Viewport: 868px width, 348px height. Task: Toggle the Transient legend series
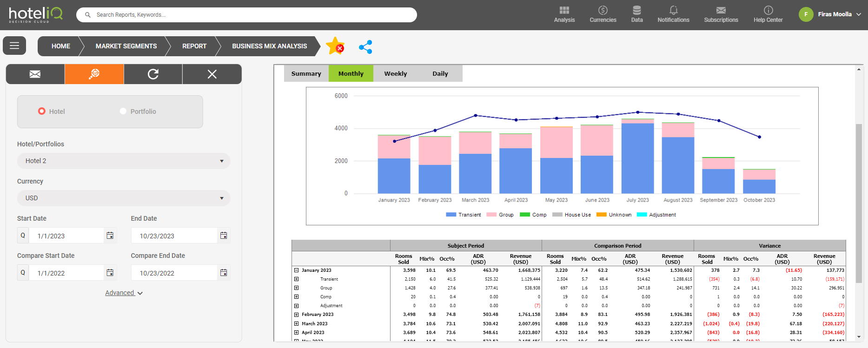[464, 215]
